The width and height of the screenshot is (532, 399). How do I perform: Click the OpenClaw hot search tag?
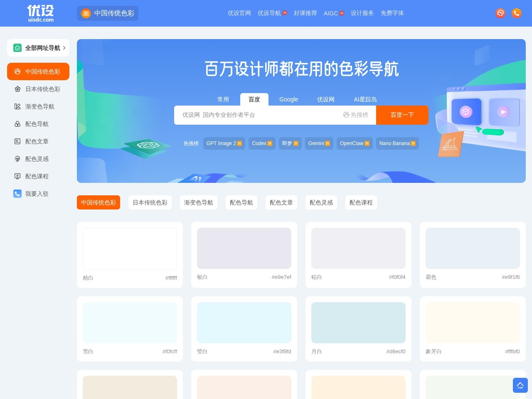[355, 143]
